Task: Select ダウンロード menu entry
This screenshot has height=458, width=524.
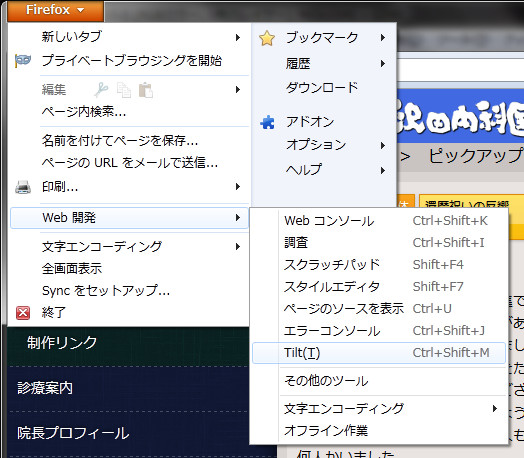Action: [x=323, y=88]
